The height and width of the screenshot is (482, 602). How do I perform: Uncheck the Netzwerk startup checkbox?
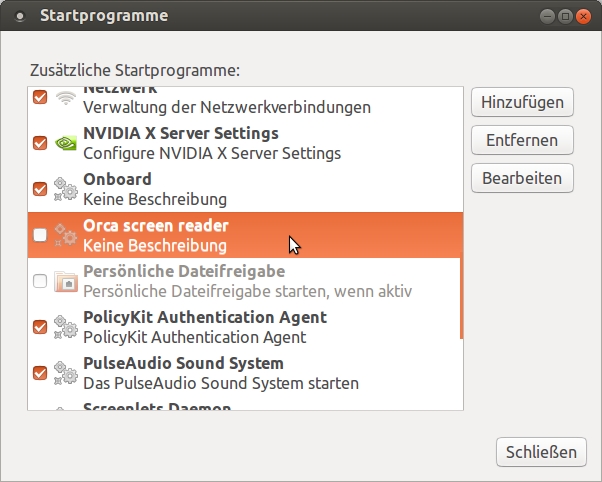click(40, 98)
